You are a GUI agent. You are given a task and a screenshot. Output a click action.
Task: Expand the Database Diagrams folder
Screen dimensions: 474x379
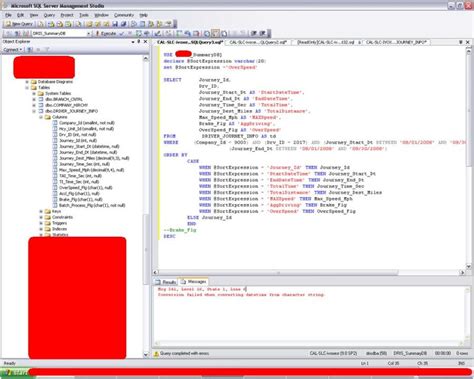(27, 81)
